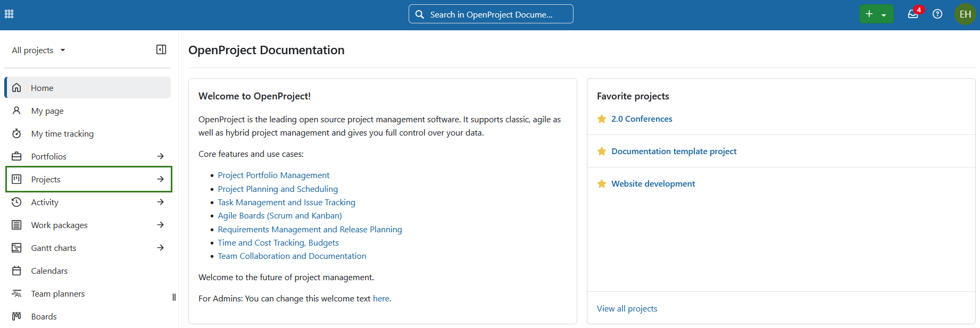Screen dimensions: 980x328
Task: Click the Projects board icon
Action: click(16, 179)
